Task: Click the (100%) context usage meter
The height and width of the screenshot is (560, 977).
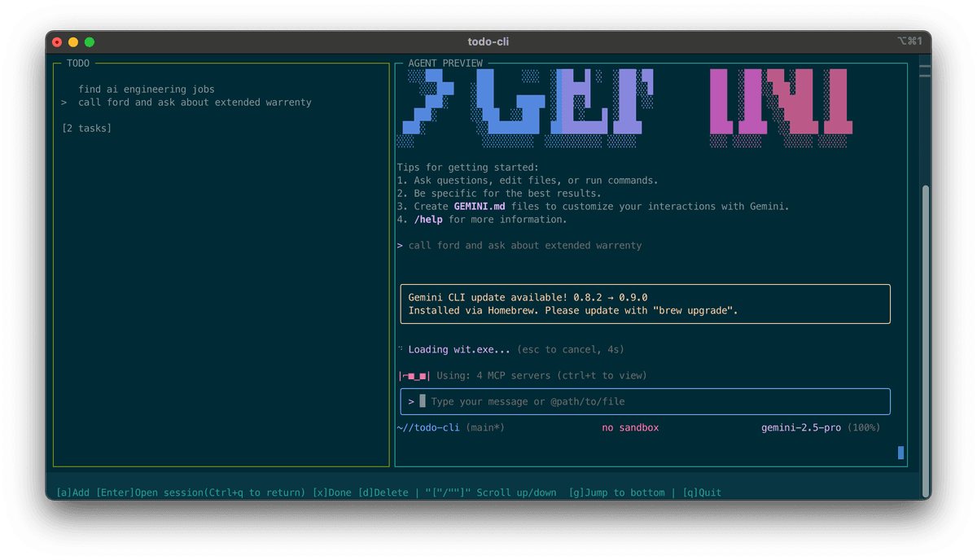Action: point(865,427)
